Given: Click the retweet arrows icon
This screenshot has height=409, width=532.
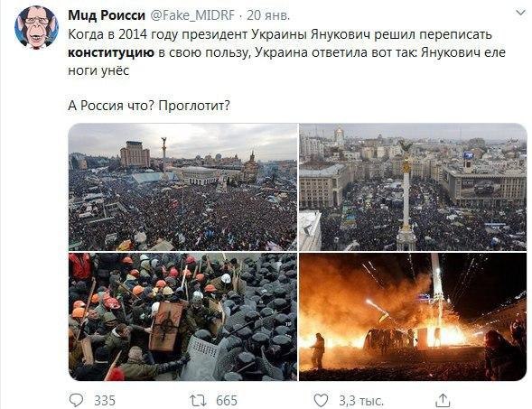Looking at the screenshot, I should [x=198, y=401].
